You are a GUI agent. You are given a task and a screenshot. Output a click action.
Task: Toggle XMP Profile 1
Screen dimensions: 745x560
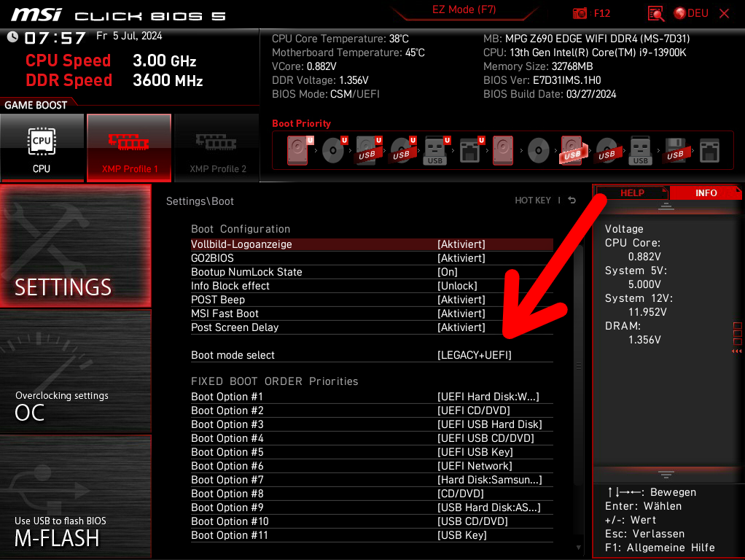click(x=129, y=148)
